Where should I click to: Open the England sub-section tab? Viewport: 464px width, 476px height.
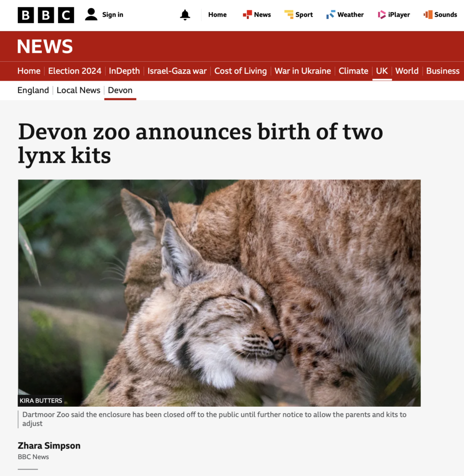[x=33, y=91]
